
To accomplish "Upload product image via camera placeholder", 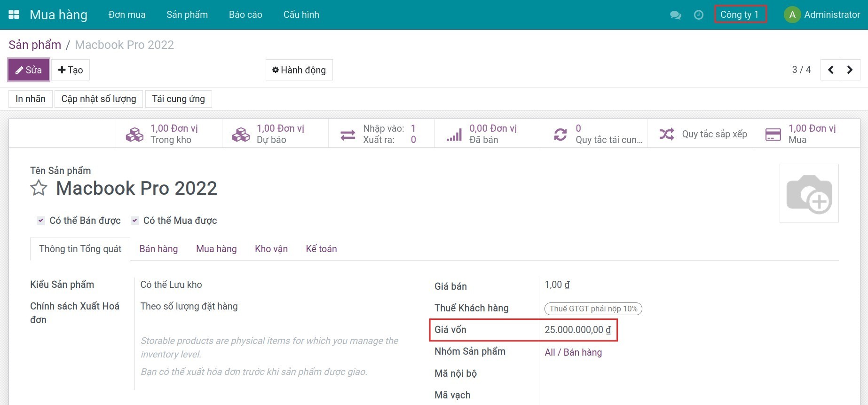I will click(x=809, y=193).
